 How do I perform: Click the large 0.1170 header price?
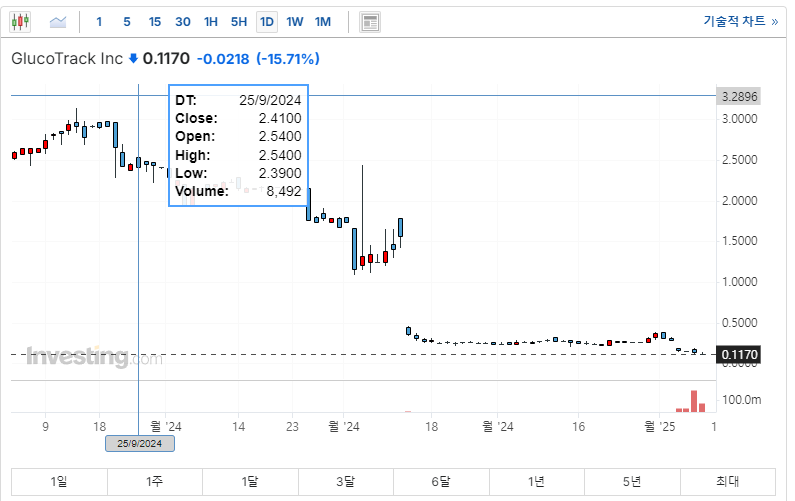[166, 59]
